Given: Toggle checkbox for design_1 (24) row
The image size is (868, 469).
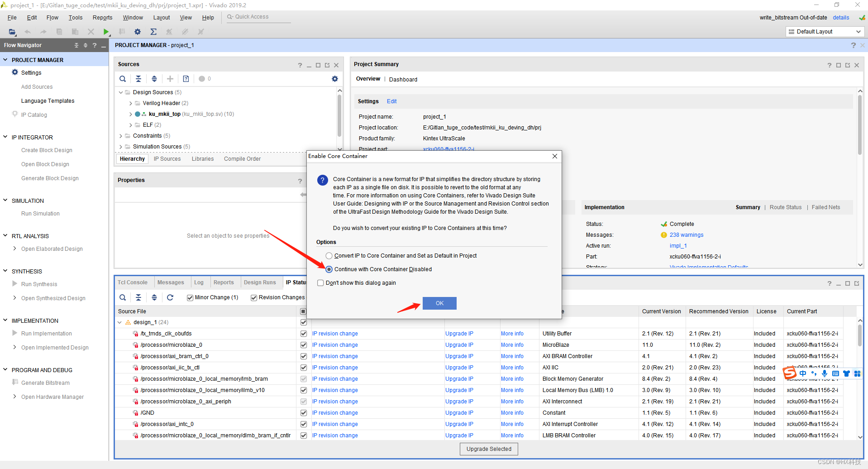Looking at the screenshot, I should [304, 322].
